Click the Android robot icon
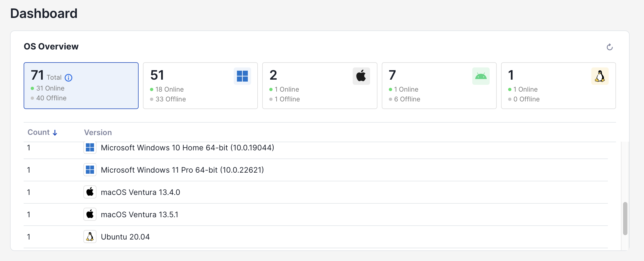Screen dimensions: 644x261 click(481, 76)
